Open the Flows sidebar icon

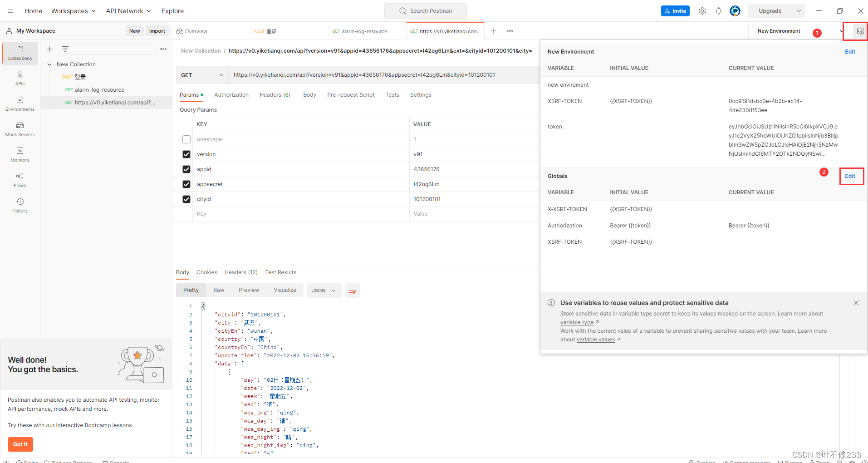tap(20, 180)
